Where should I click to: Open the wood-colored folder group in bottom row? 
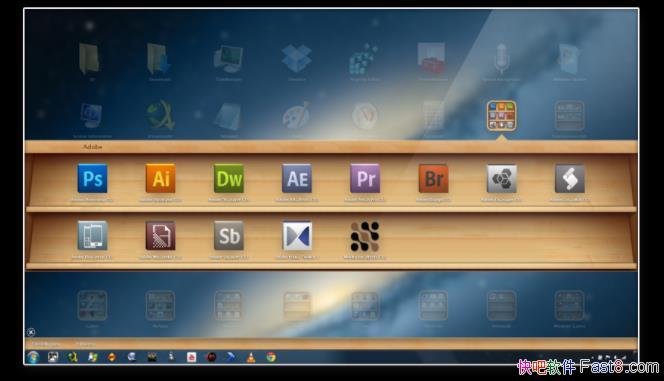pyautogui.click(x=297, y=305)
